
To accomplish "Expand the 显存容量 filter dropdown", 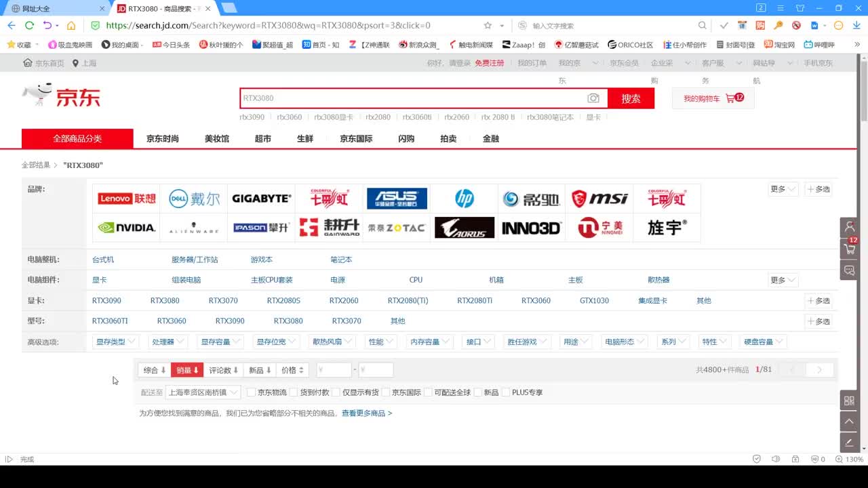I will tap(220, 342).
